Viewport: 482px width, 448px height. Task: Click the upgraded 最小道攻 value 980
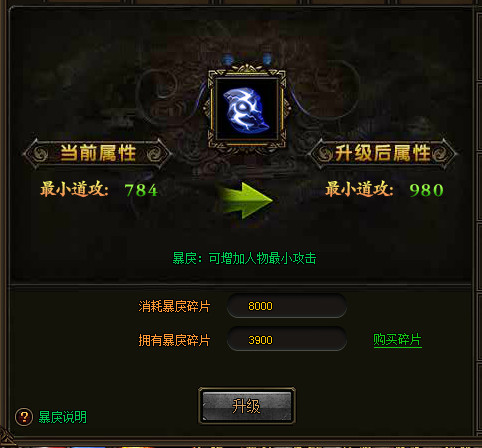427,190
